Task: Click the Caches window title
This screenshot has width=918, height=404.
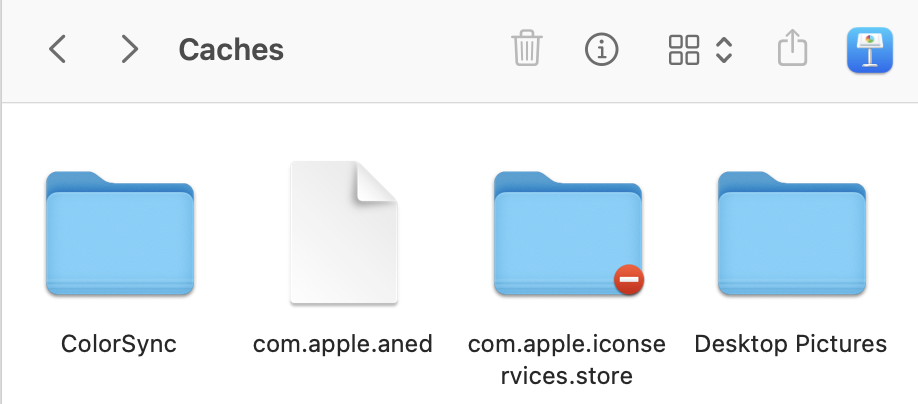Action: click(231, 49)
